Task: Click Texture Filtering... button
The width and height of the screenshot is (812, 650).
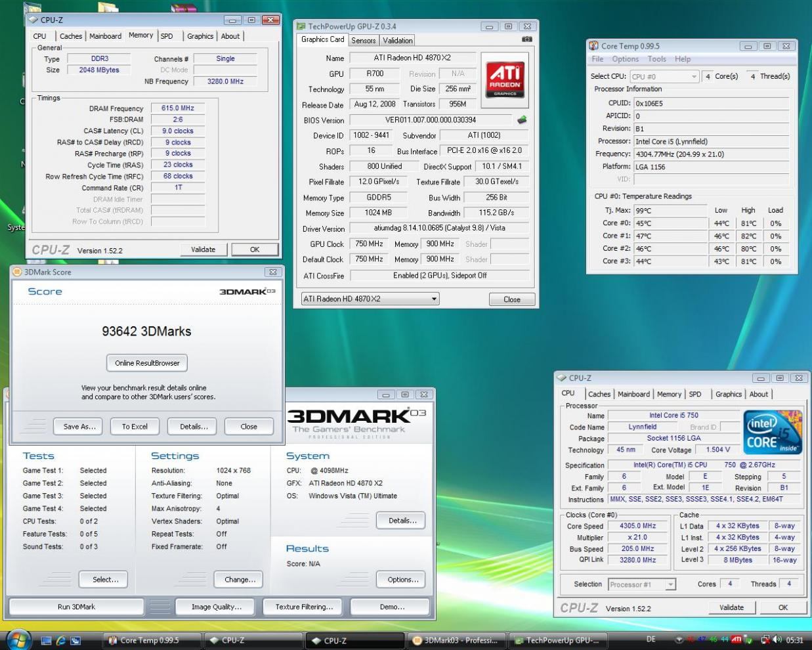Action: 304,607
